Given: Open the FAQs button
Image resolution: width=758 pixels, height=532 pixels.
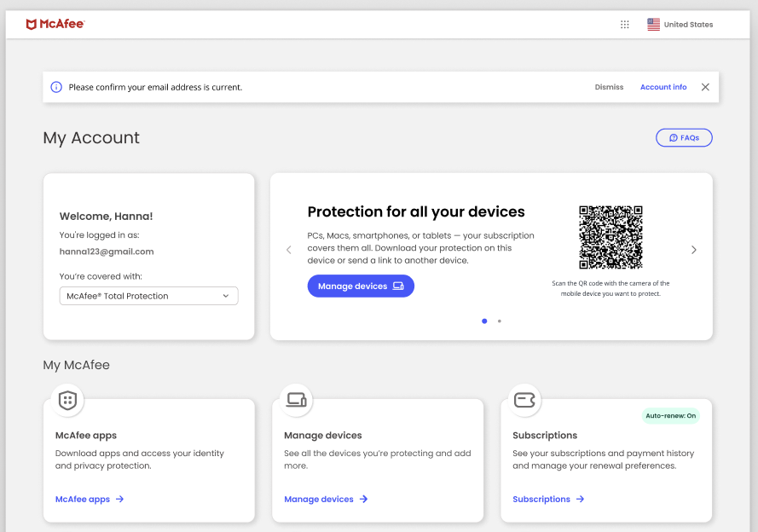Looking at the screenshot, I should [x=684, y=138].
